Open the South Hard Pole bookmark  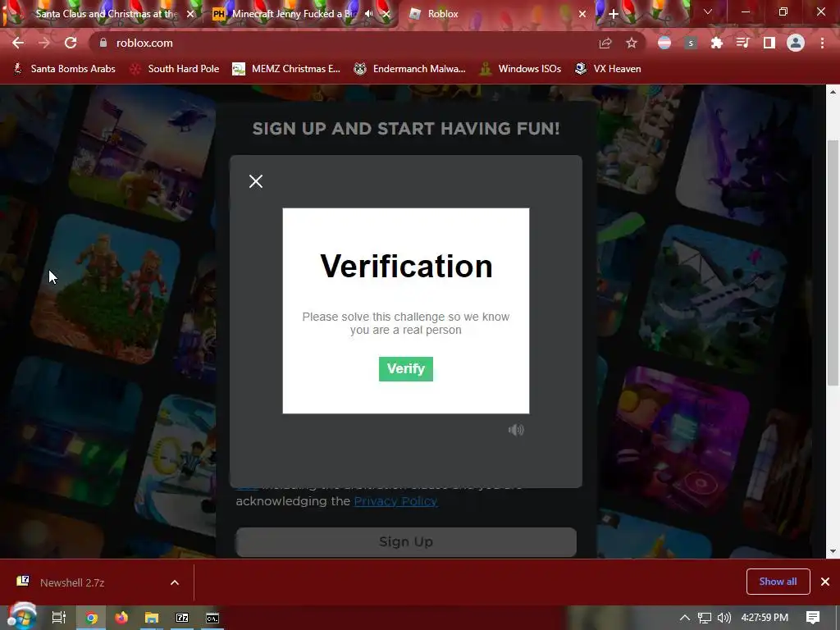click(x=176, y=69)
